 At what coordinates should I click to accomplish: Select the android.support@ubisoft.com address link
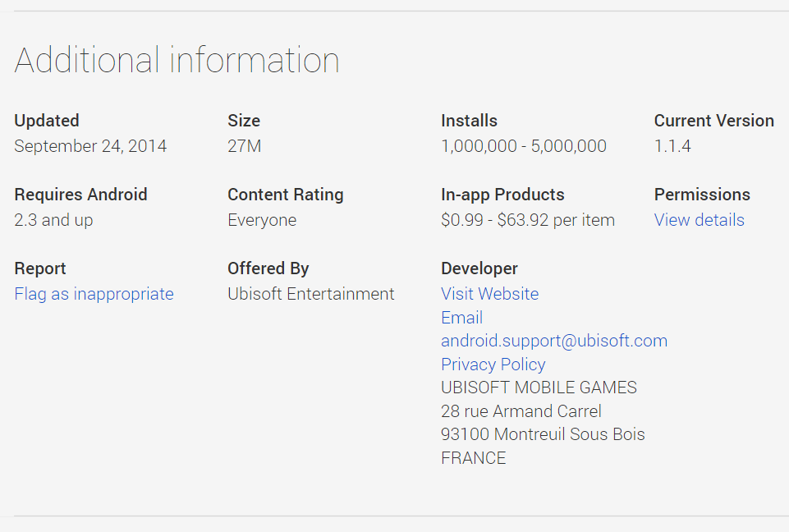point(554,341)
